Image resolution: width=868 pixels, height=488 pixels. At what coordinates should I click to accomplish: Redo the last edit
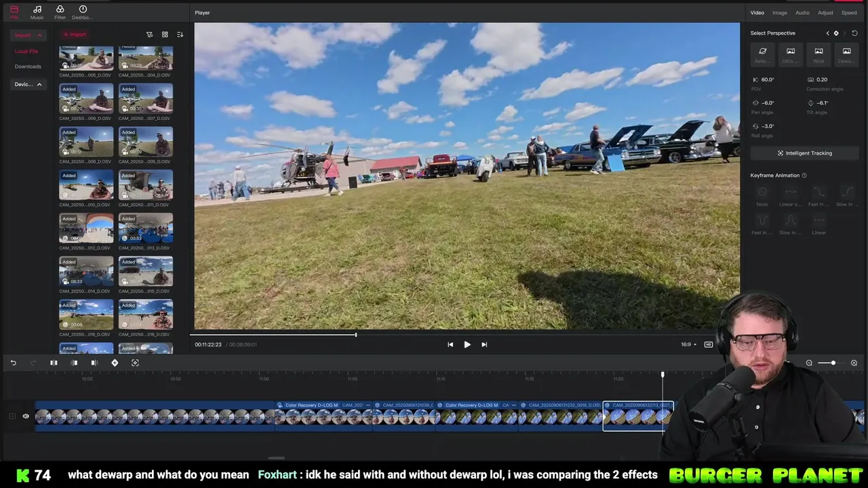[33, 363]
